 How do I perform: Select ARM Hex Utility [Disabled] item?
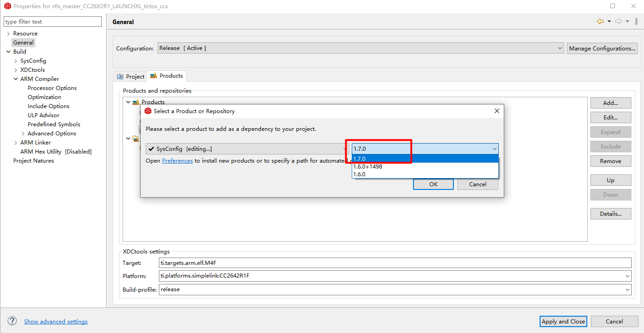[56, 152]
